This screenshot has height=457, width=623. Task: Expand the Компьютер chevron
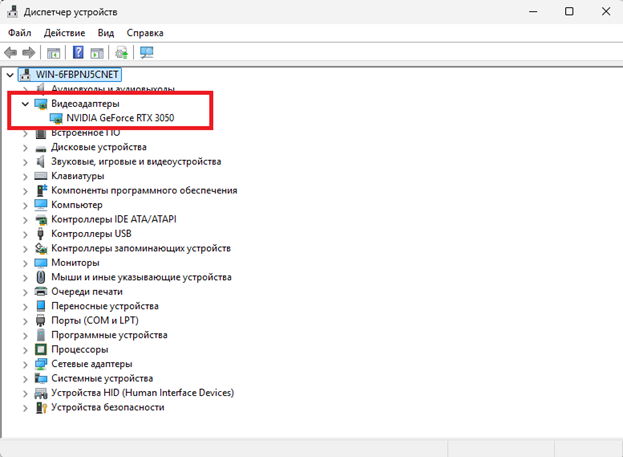coord(25,205)
